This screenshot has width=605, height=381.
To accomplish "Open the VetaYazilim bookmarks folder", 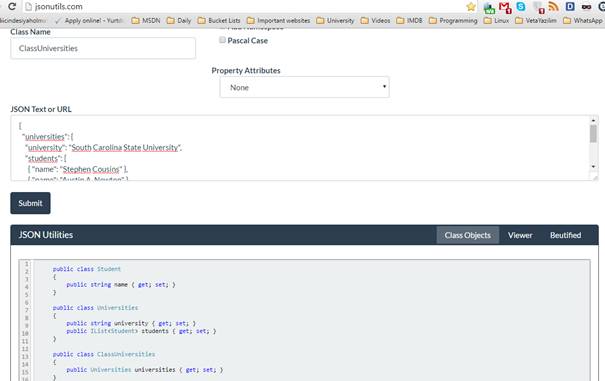I will coord(536,20).
